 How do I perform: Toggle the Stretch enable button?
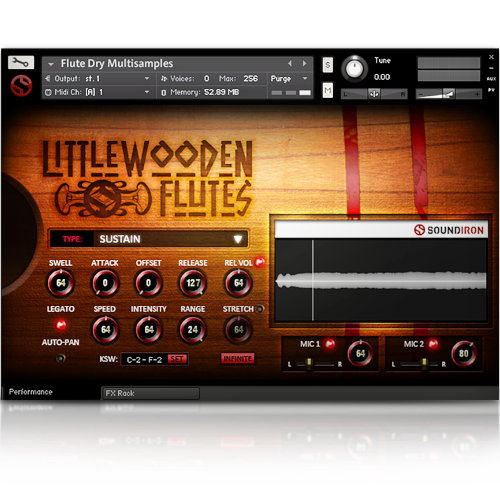point(260,309)
